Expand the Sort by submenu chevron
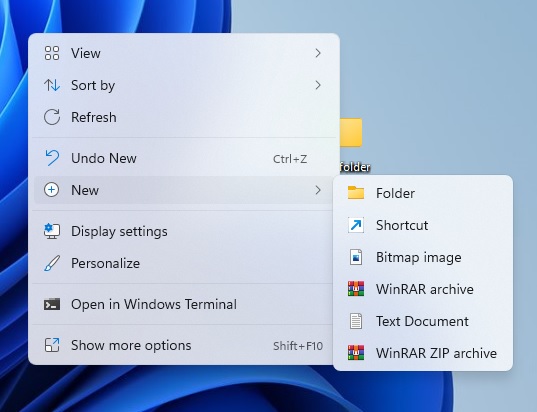Screen dimensions: 537x412 (x=318, y=85)
